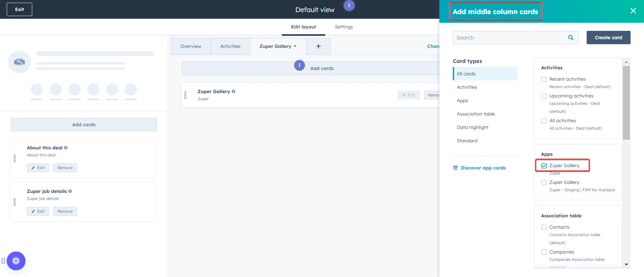Click the Association table section heading
The height and width of the screenshot is (277, 644).
[561, 216]
